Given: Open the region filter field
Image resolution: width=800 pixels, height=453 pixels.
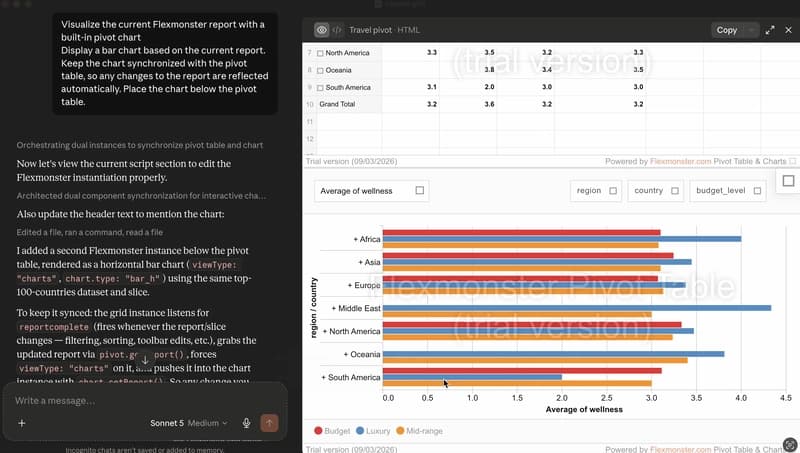Looking at the screenshot, I should click(x=596, y=191).
